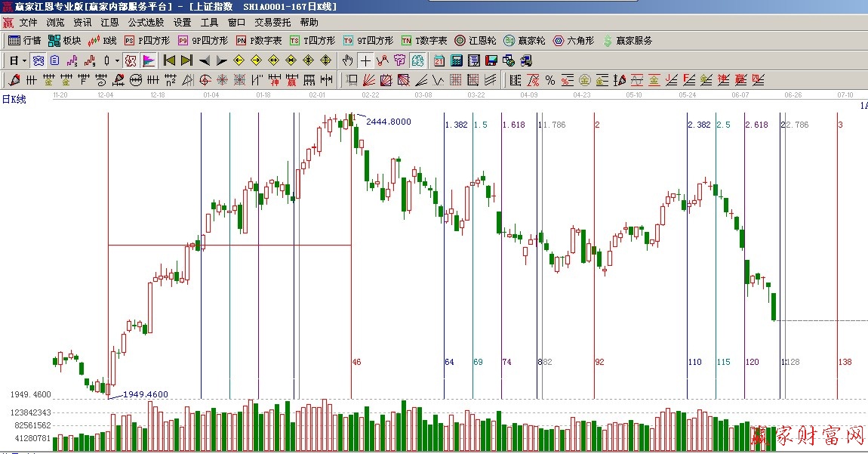Viewport: 868px width, 454px height.
Task: Expand the 日 period dropdown arrow
Action: (x=24, y=60)
